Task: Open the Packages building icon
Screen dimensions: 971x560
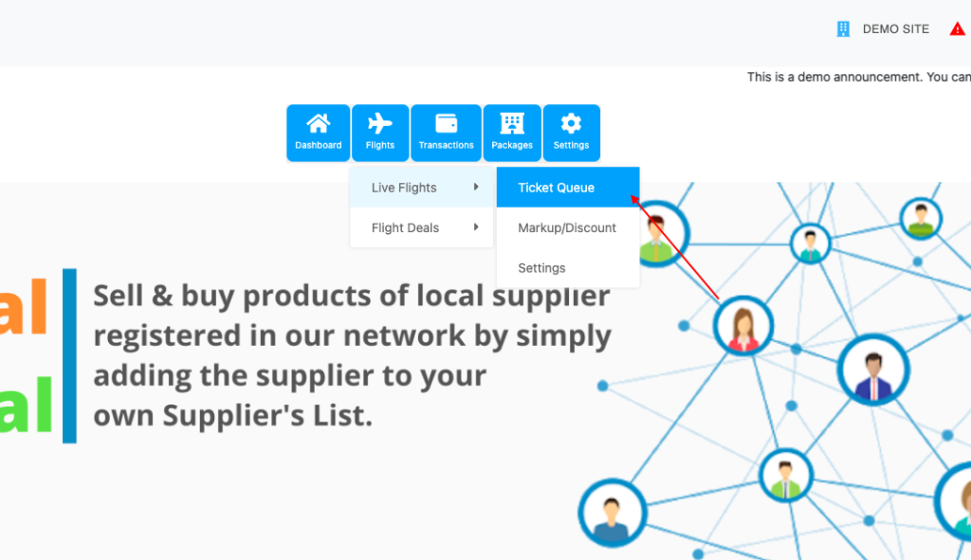Action: coord(512,124)
